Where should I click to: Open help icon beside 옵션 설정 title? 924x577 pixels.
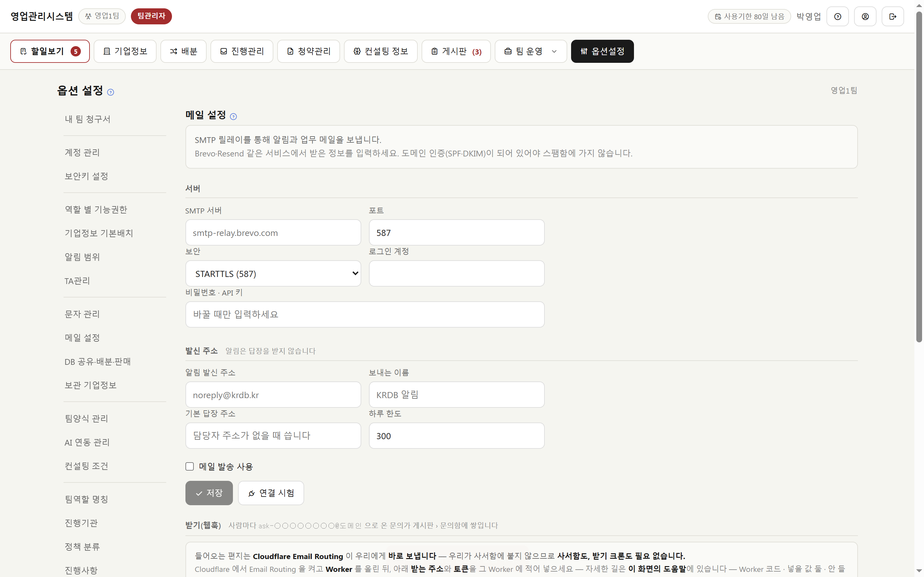pos(110,92)
